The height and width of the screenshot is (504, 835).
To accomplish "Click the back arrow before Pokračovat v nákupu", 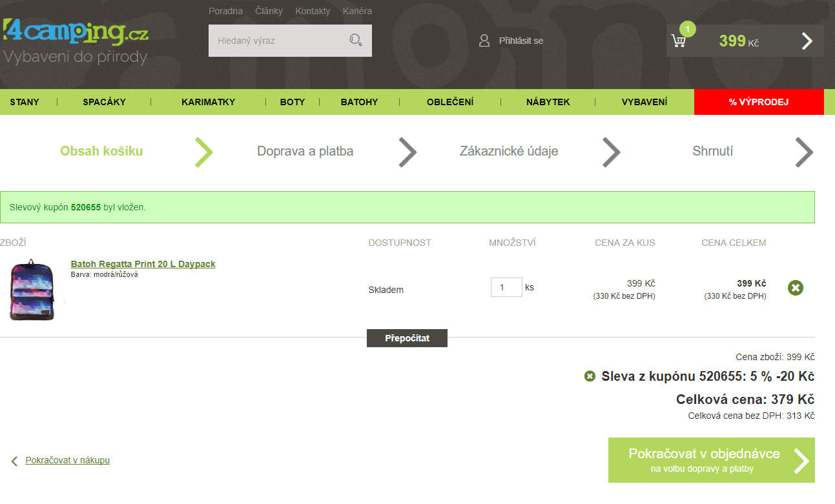I will (14, 461).
